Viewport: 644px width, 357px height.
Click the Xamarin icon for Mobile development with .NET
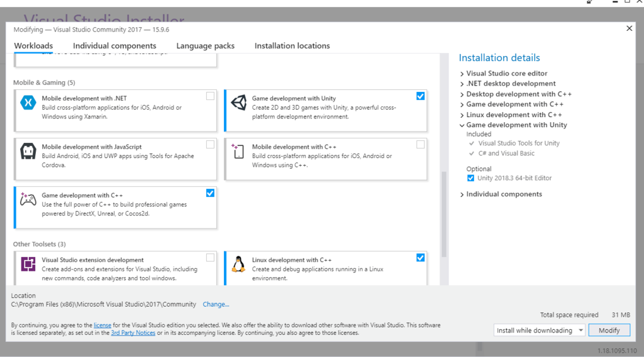(28, 103)
